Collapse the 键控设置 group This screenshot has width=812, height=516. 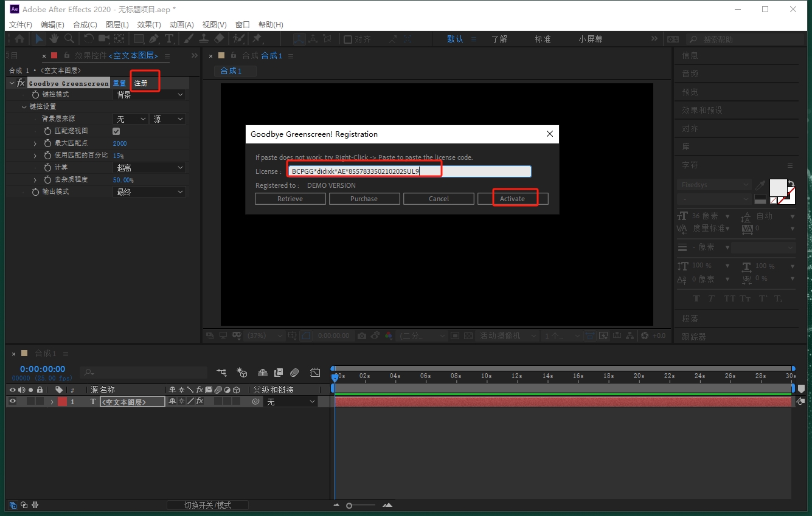click(x=24, y=107)
